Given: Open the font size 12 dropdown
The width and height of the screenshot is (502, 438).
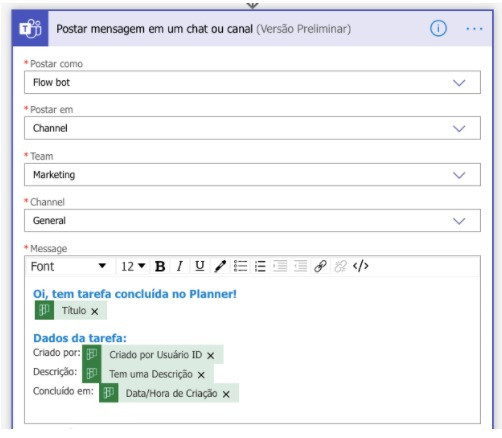Looking at the screenshot, I should [133, 266].
